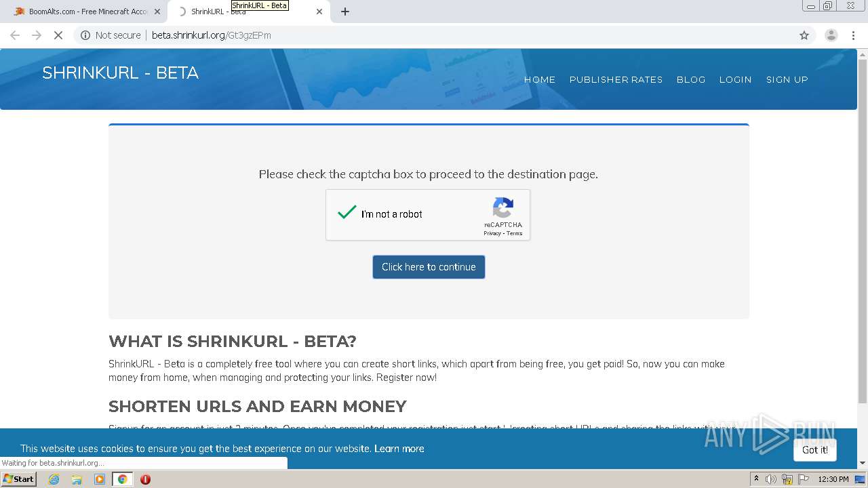Launch Internet Explorer from the taskbar
The width and height of the screenshot is (868, 488).
tap(54, 479)
